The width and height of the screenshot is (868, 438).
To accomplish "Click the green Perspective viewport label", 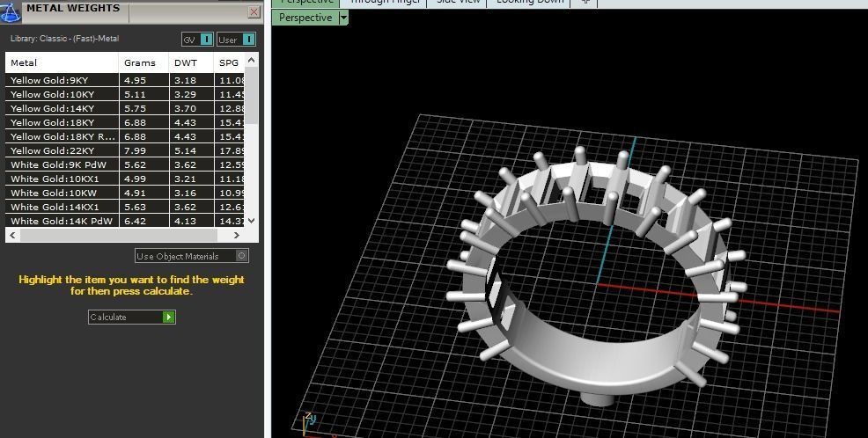I will 305,18.
